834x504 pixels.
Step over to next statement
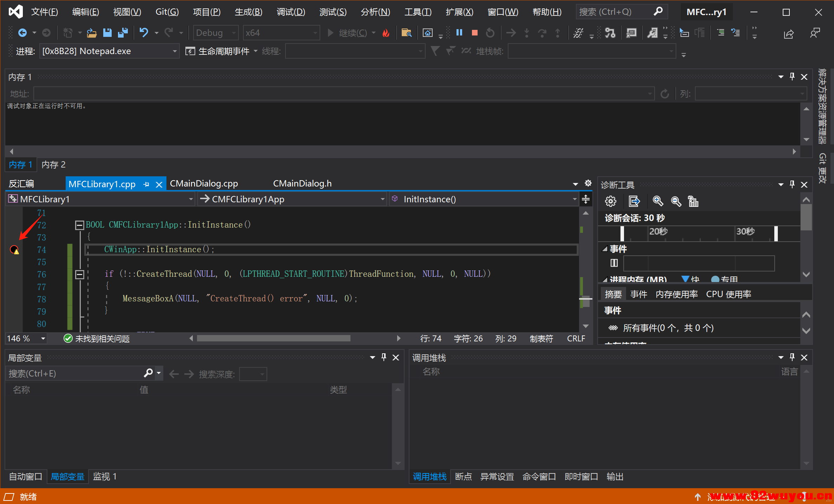pos(543,33)
